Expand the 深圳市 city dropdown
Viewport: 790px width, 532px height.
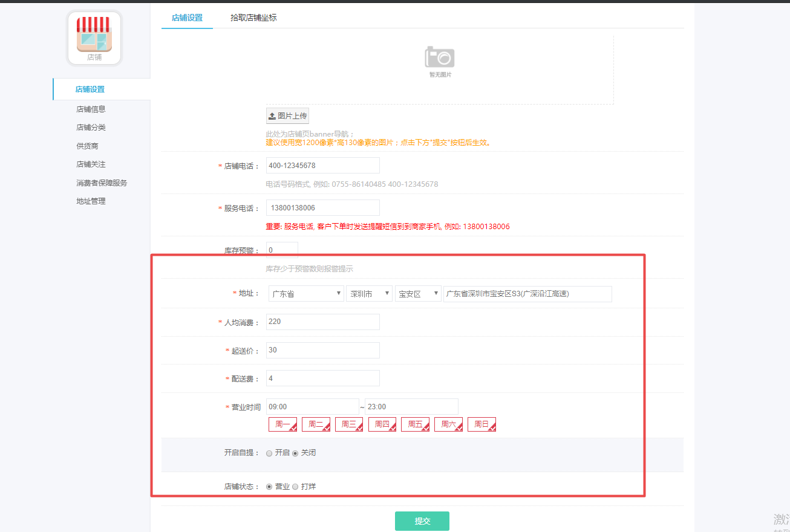coord(369,293)
